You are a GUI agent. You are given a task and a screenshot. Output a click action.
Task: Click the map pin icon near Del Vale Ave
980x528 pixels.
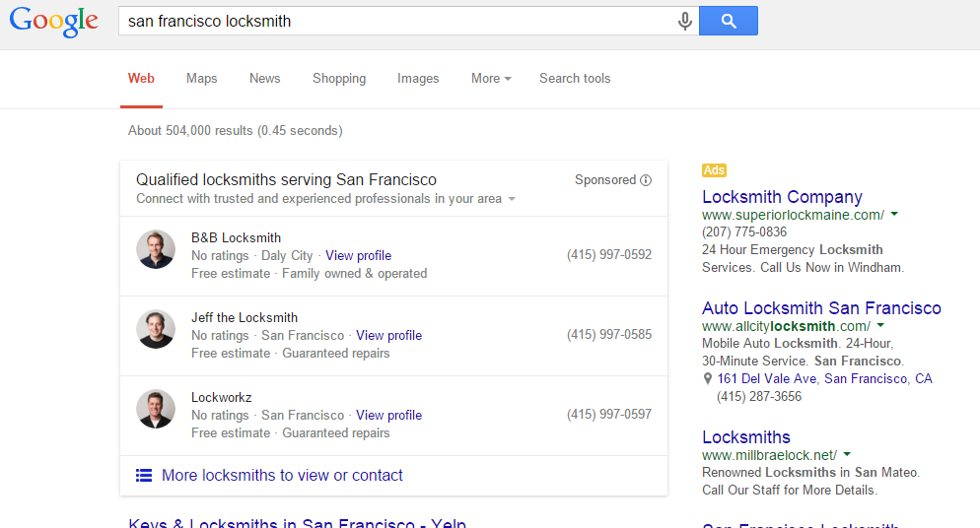click(x=707, y=379)
